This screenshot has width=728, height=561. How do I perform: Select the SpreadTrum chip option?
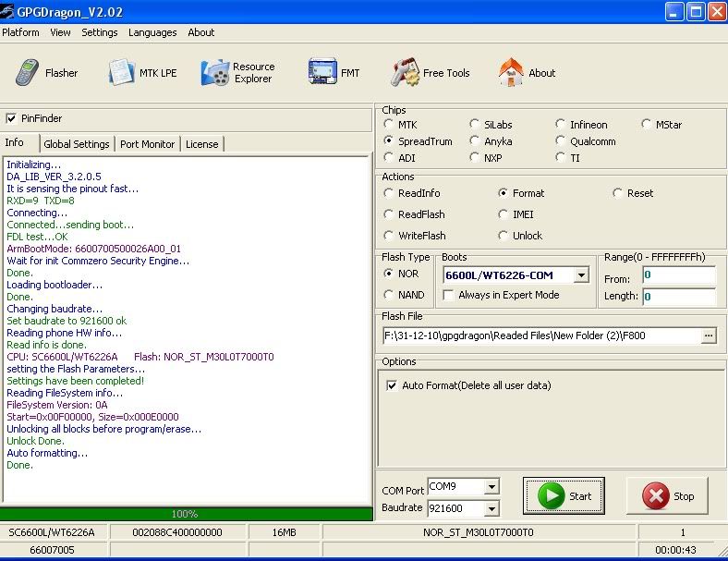coord(388,140)
